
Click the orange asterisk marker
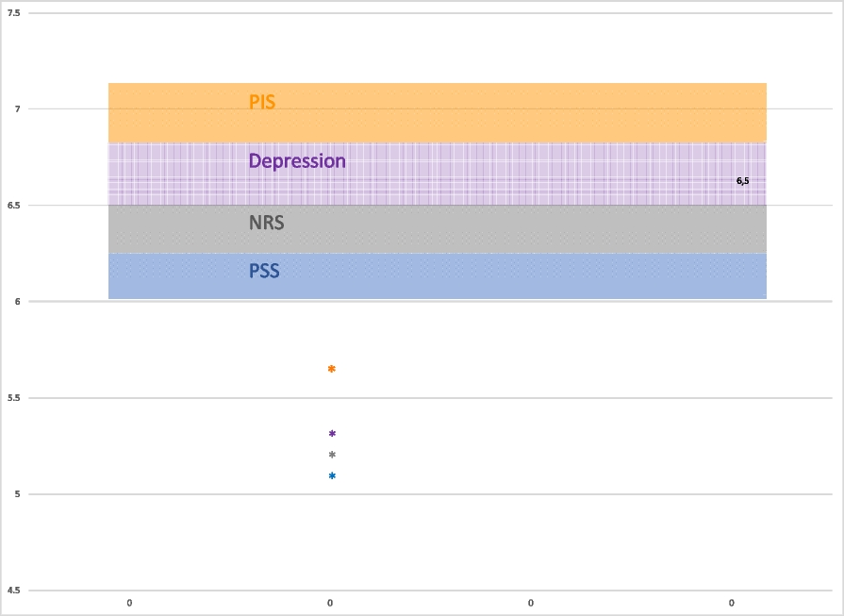[331, 369]
